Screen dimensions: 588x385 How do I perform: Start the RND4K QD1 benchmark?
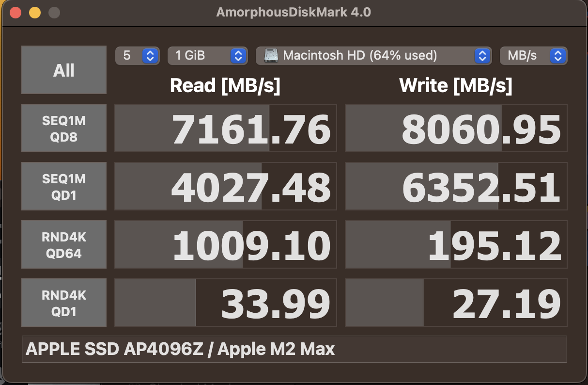(63, 302)
